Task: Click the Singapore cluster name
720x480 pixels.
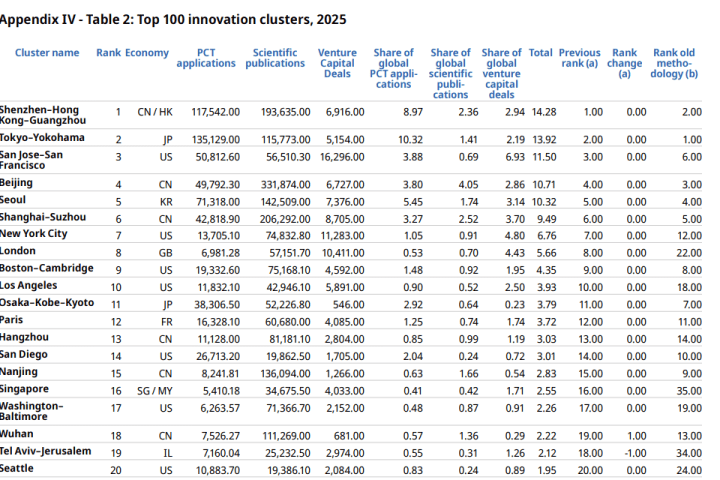Action: tap(25, 388)
